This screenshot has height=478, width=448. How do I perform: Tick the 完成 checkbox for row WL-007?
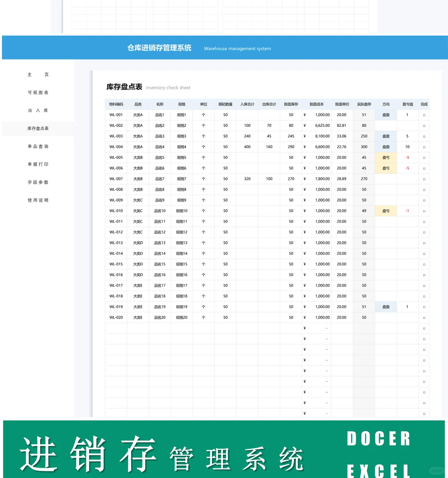[x=424, y=179]
